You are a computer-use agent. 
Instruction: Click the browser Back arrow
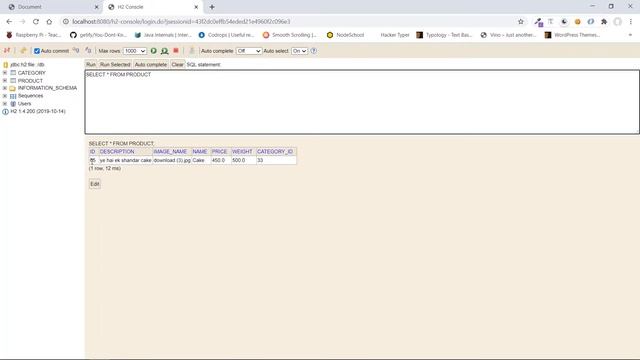tap(9, 22)
